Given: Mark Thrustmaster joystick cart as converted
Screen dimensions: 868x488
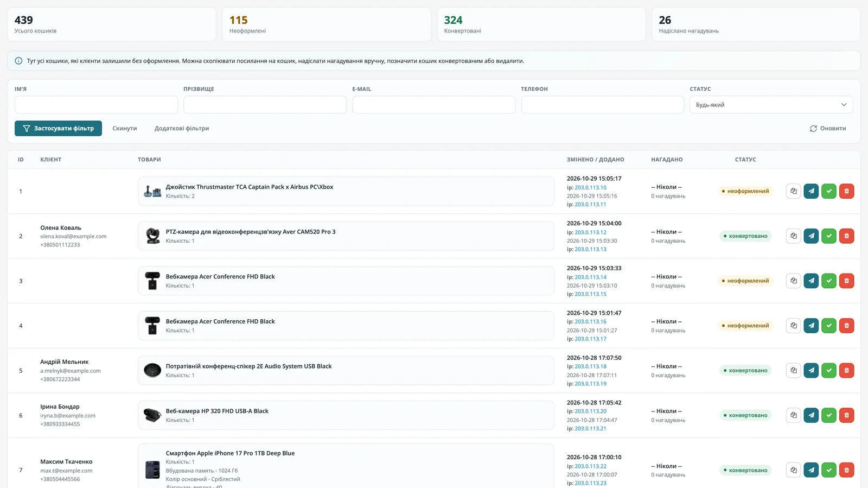Looking at the screenshot, I should coord(829,191).
